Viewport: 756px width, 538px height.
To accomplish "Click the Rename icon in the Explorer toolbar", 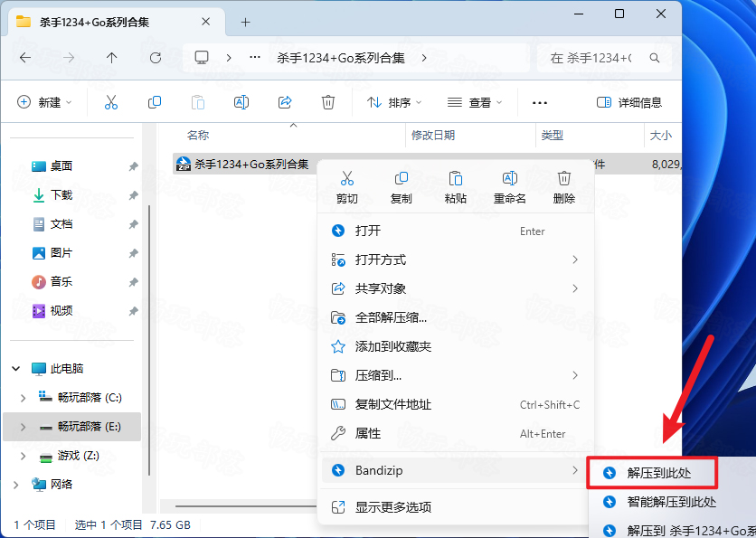I will (x=241, y=102).
